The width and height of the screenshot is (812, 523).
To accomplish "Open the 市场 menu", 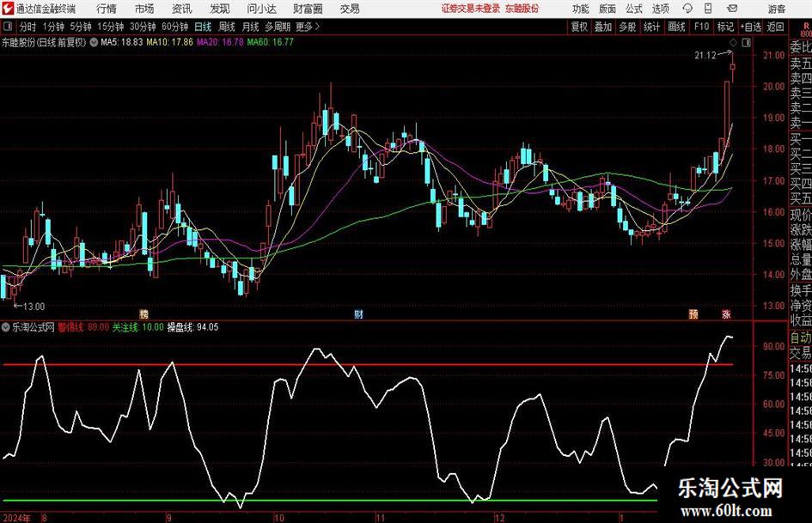I will pyautogui.click(x=144, y=9).
